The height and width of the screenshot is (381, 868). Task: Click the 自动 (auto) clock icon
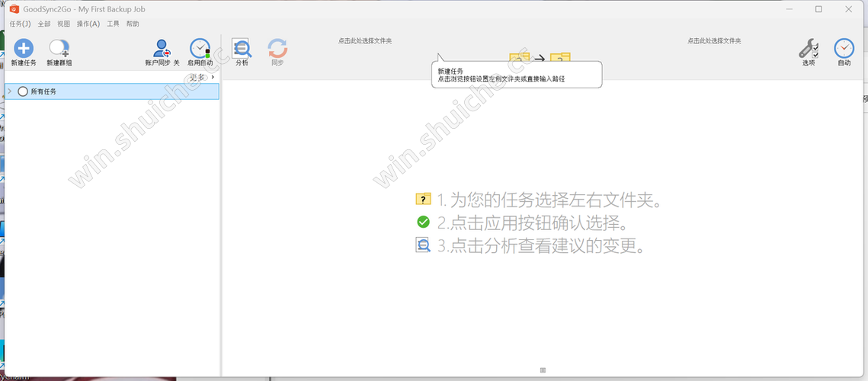(x=844, y=48)
